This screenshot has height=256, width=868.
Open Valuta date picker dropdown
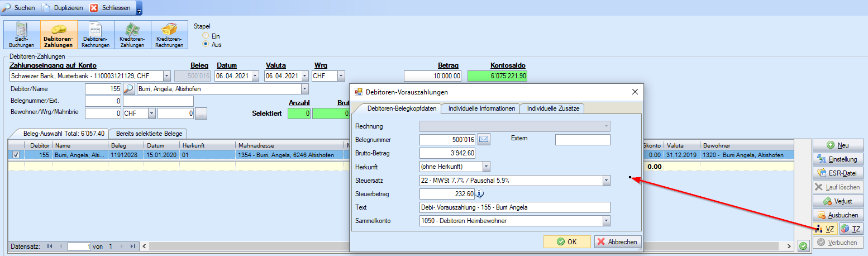(304, 76)
